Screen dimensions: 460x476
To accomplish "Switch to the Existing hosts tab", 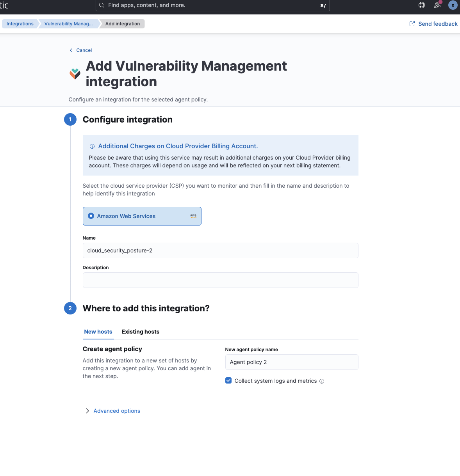I will point(140,332).
